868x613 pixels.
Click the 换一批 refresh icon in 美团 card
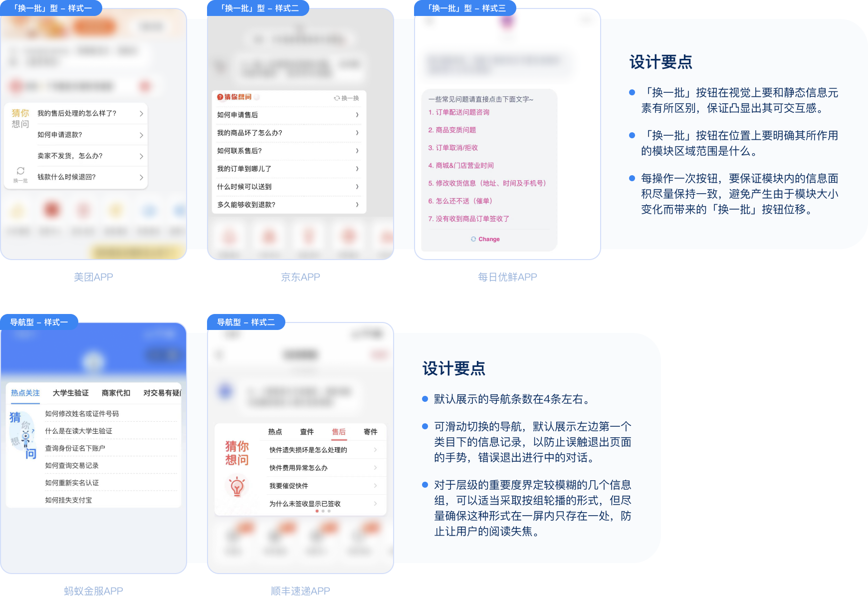[x=20, y=171]
